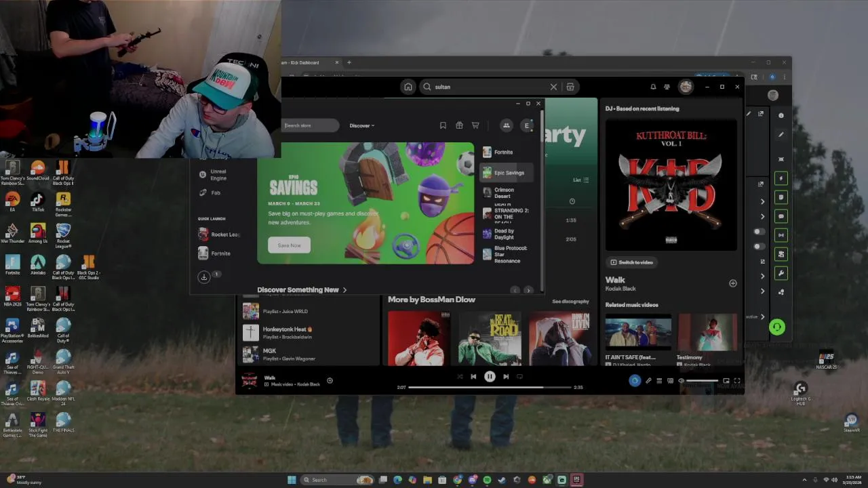Click the gift icon in Epic launcher

tap(459, 125)
